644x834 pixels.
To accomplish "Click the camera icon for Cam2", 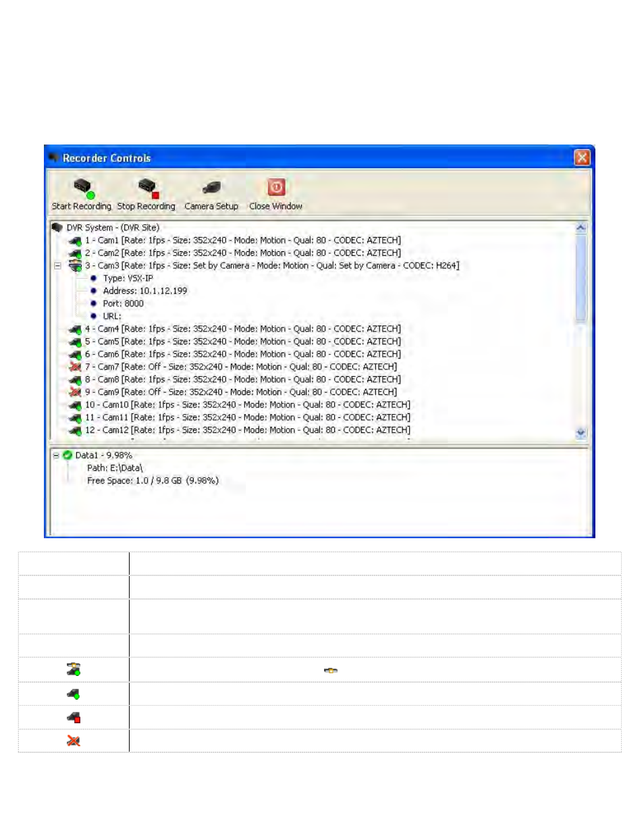I will pyautogui.click(x=75, y=253).
